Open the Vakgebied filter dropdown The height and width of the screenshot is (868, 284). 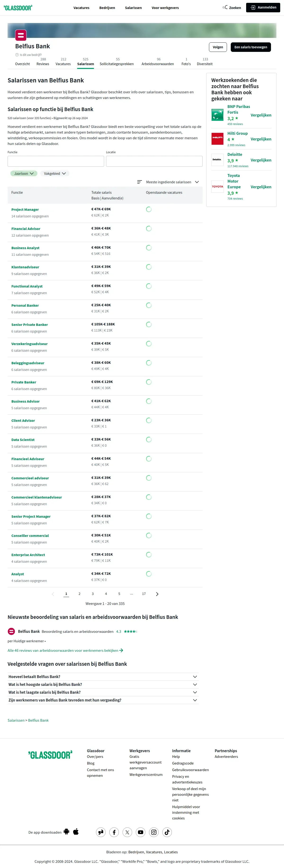[x=55, y=174]
